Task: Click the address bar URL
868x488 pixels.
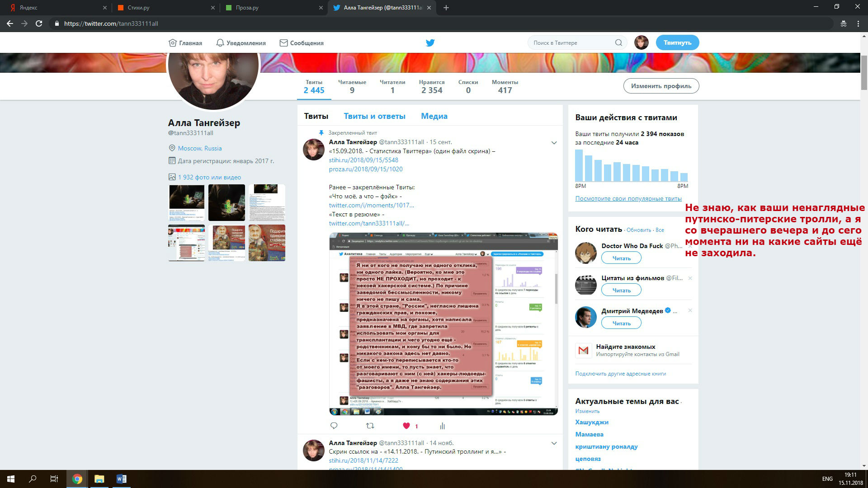Action: pyautogui.click(x=111, y=23)
